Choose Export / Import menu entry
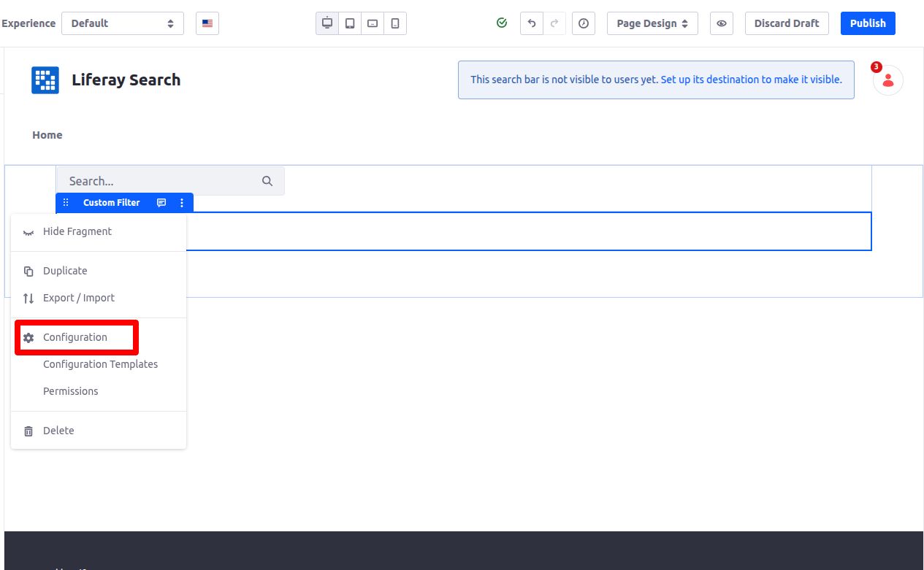This screenshot has width=924, height=570. click(x=99, y=298)
